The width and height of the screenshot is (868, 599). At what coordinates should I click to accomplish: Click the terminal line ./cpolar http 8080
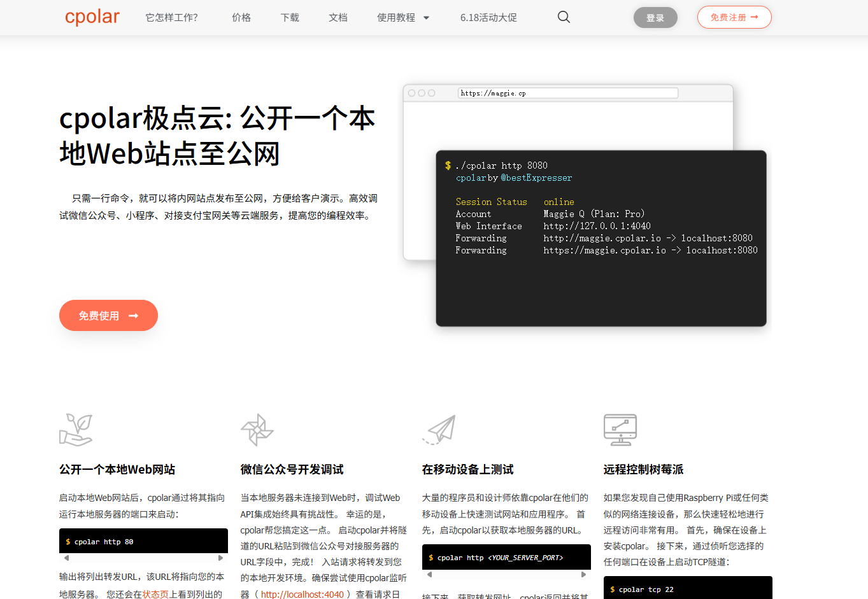click(x=501, y=166)
